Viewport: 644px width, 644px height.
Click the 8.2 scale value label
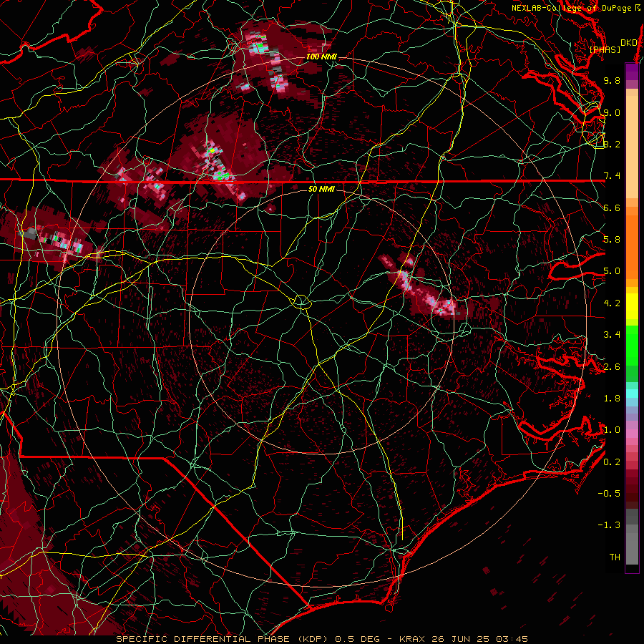pos(612,144)
